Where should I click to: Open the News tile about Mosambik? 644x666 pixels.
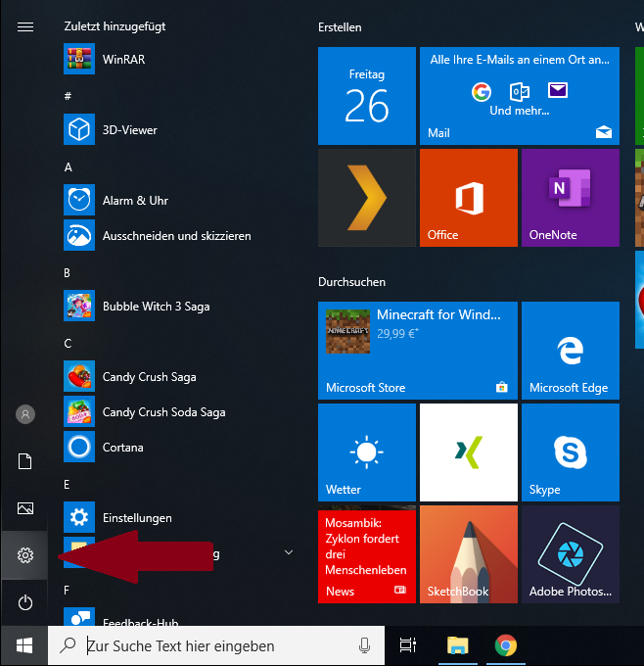pos(367,554)
